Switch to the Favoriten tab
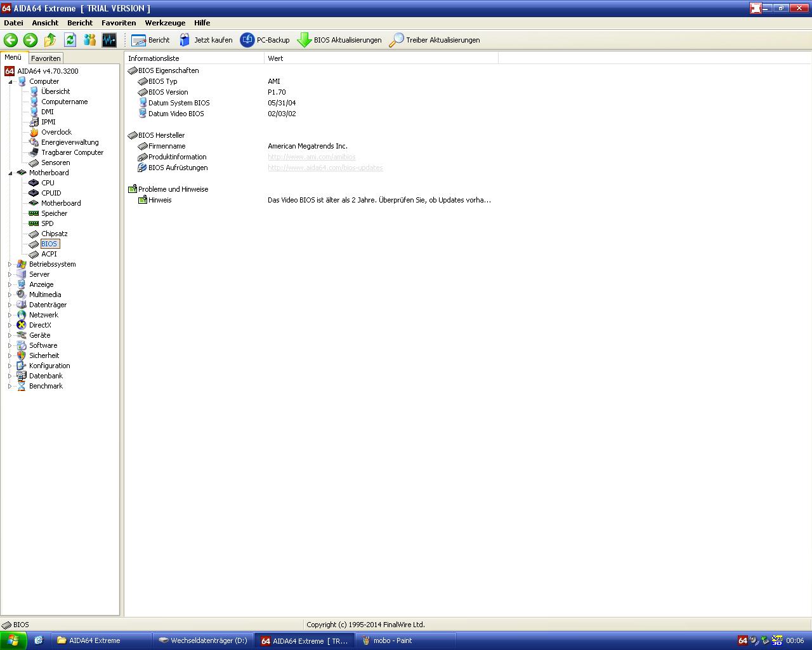The height and width of the screenshot is (650, 812). (46, 58)
